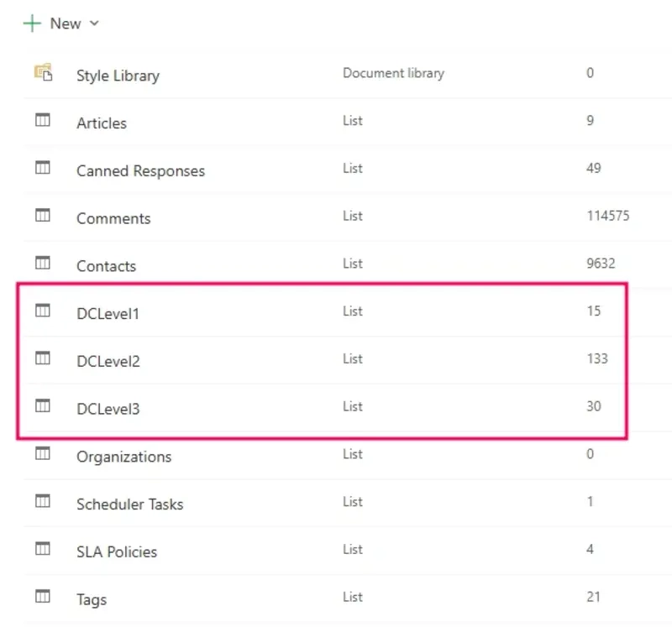This screenshot has width=672, height=627.
Task: Click the Style Library document library icon
Action: (x=43, y=72)
